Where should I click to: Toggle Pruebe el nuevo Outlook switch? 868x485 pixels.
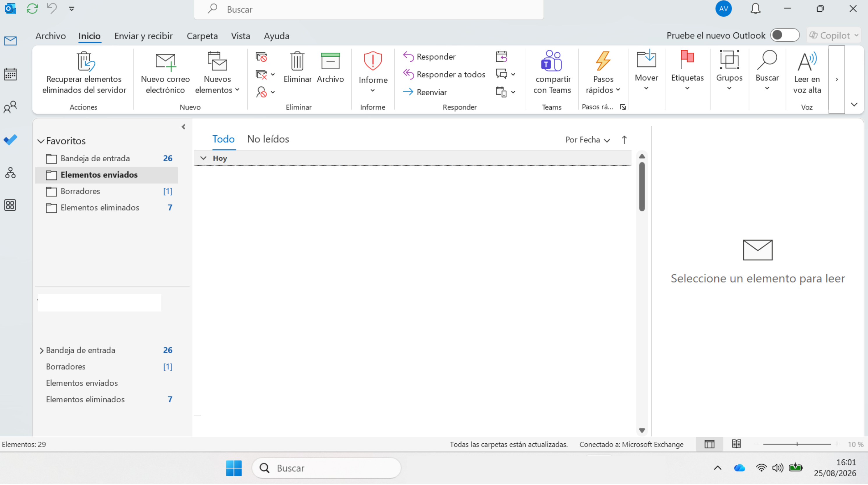pos(784,35)
